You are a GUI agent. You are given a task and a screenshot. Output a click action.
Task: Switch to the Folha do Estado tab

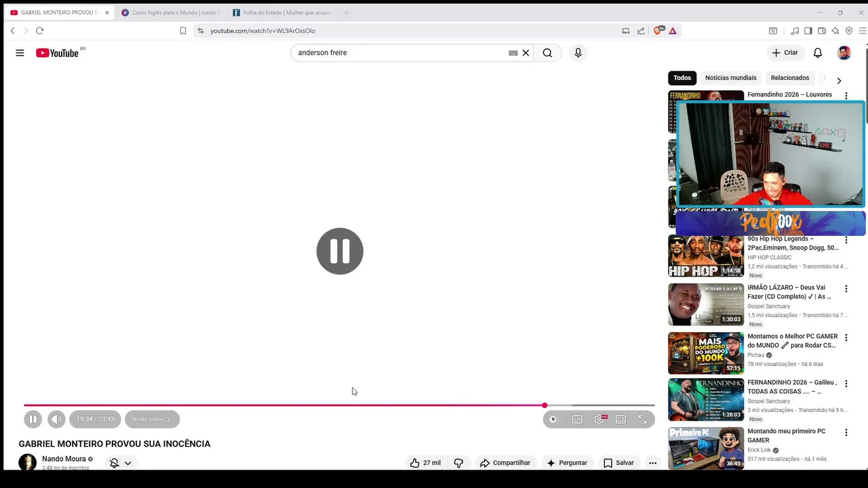point(282,12)
